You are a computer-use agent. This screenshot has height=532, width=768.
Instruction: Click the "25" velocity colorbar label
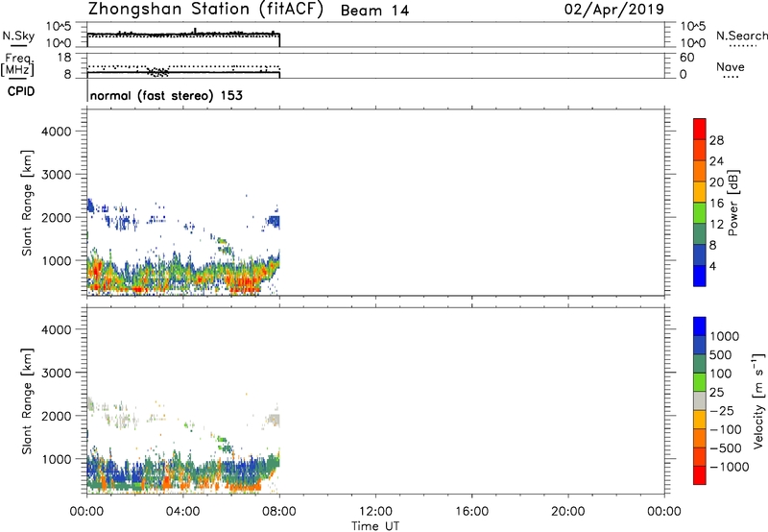click(x=716, y=392)
